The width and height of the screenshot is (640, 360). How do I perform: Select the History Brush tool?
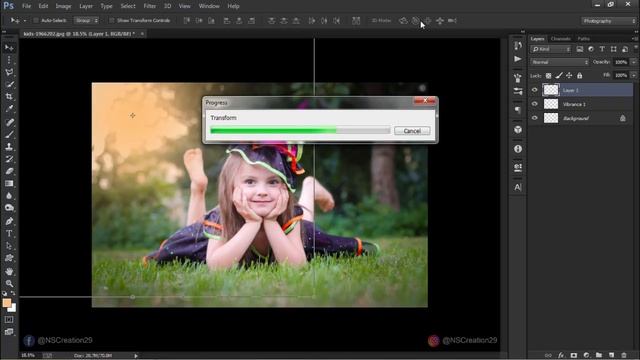pos(9,159)
